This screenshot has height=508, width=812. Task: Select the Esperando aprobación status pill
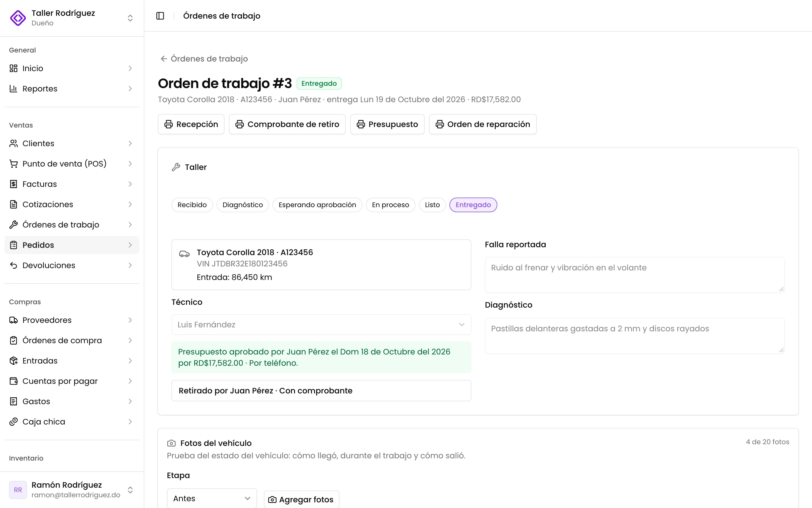[317, 205]
